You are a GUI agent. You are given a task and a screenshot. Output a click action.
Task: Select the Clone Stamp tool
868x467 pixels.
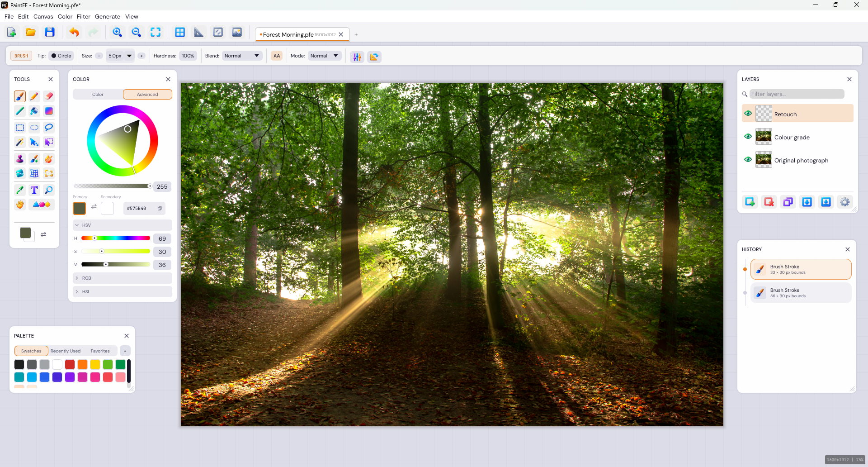coord(20,159)
